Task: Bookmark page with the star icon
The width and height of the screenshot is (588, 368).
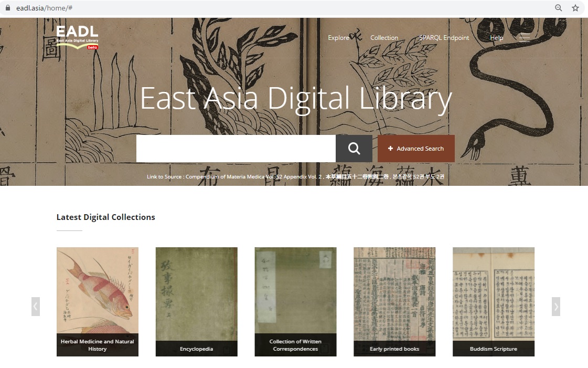Action: 575,8
